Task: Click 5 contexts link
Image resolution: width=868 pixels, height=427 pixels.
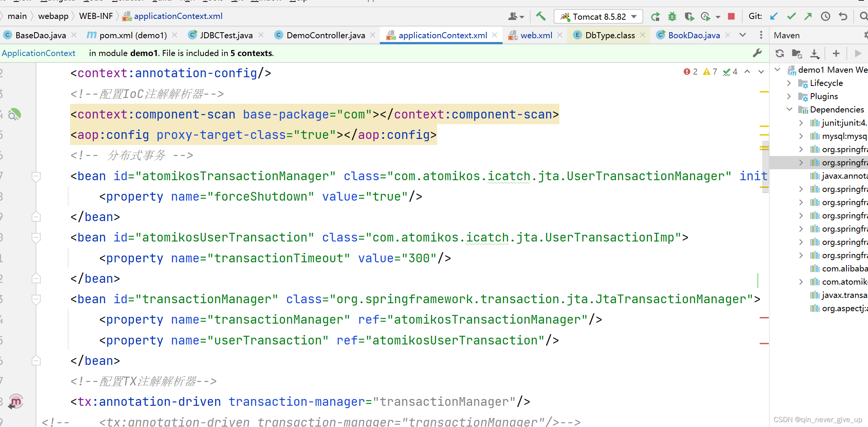Action: pyautogui.click(x=251, y=53)
